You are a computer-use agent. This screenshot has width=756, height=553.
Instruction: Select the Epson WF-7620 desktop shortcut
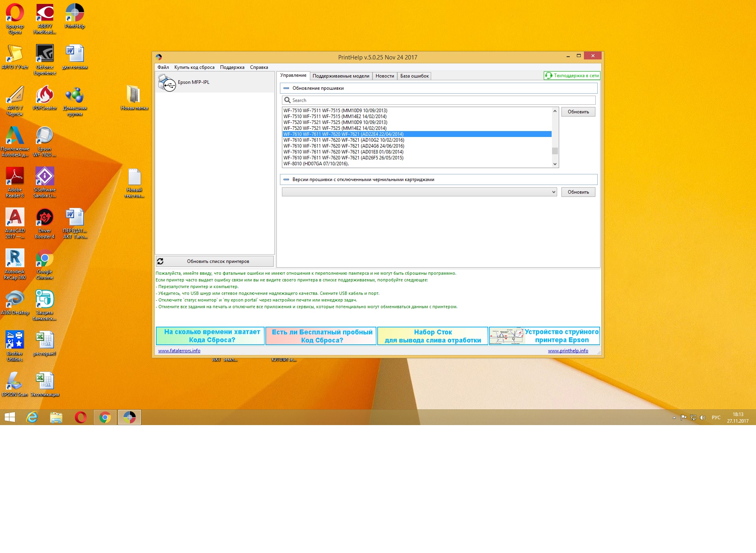coord(44,142)
